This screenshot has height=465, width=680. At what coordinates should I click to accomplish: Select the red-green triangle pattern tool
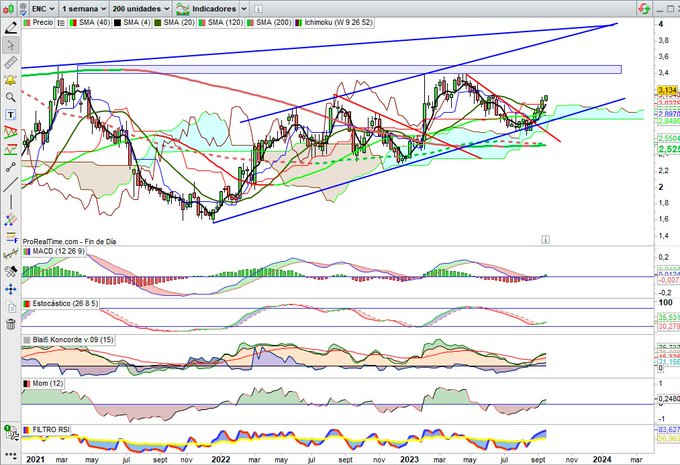(x=10, y=132)
